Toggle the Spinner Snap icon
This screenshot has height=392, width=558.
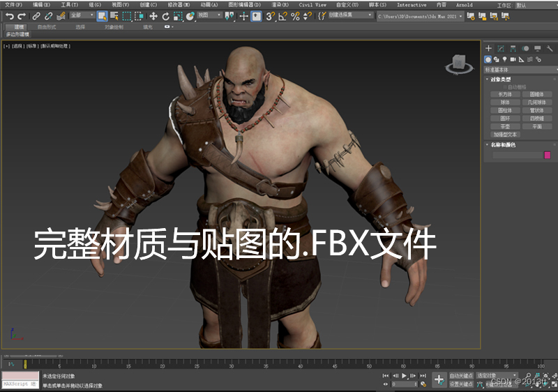(x=308, y=16)
